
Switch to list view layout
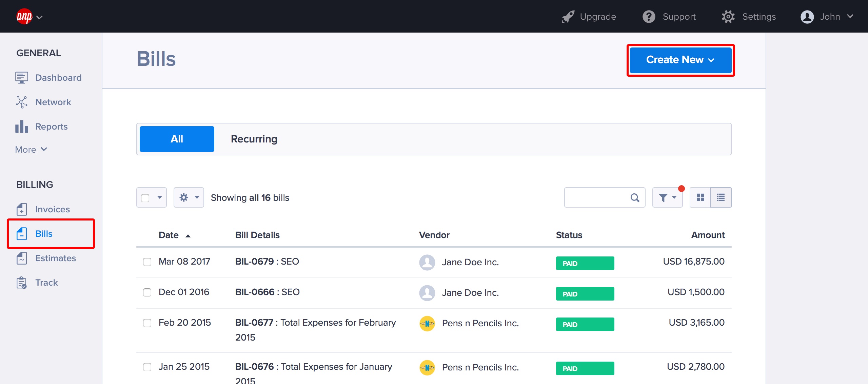click(x=721, y=197)
